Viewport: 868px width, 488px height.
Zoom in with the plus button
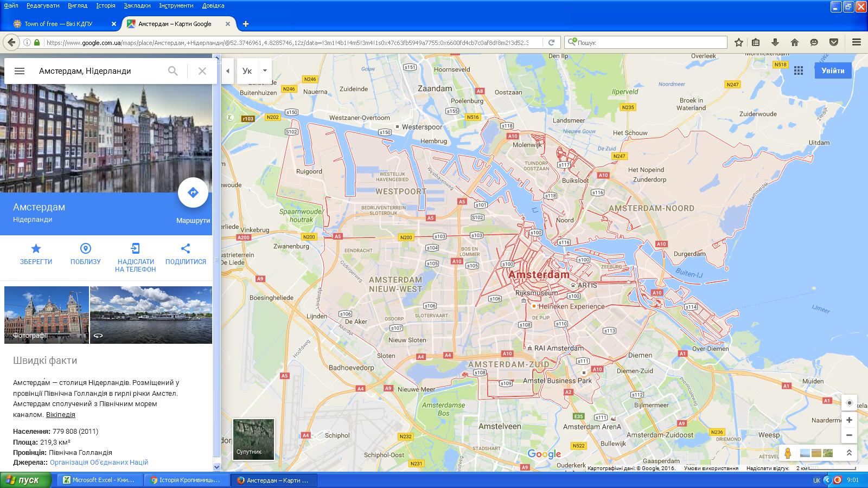[850, 420]
